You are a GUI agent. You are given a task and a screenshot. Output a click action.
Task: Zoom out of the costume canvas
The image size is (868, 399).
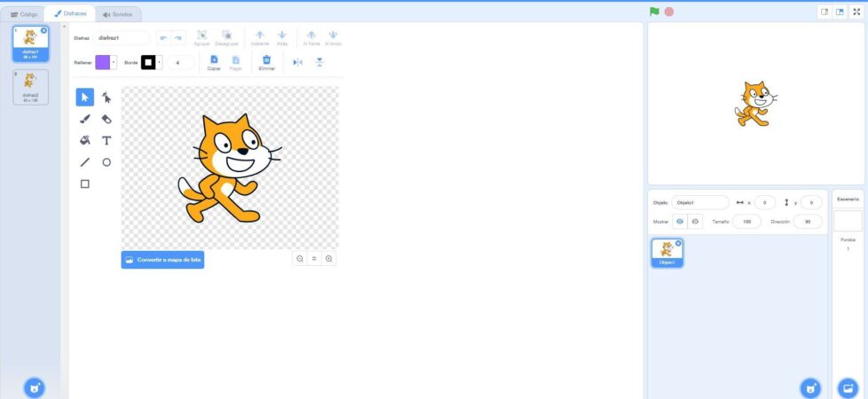299,258
